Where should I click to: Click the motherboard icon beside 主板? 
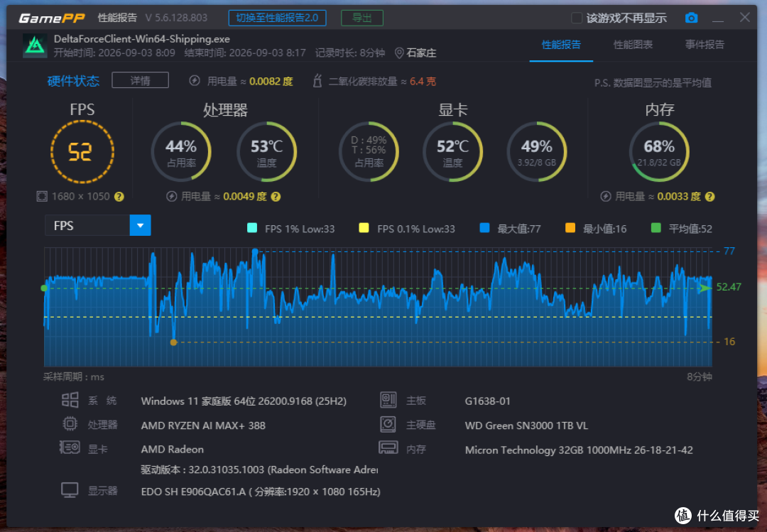(x=388, y=400)
